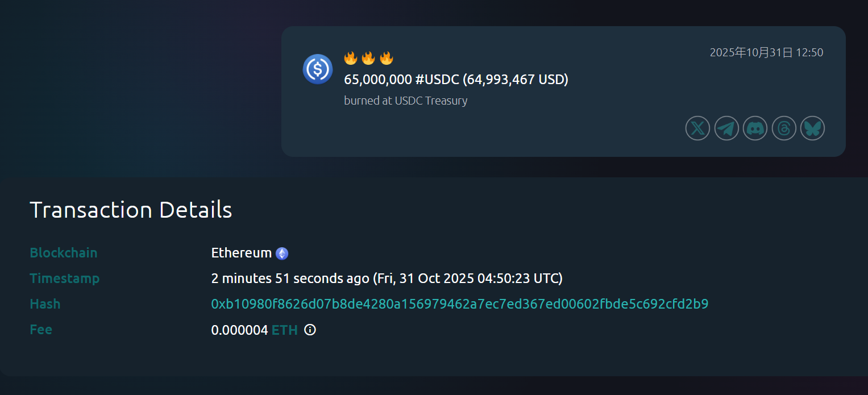Open the fee info tooltip icon
The width and height of the screenshot is (868, 395).
(310, 330)
